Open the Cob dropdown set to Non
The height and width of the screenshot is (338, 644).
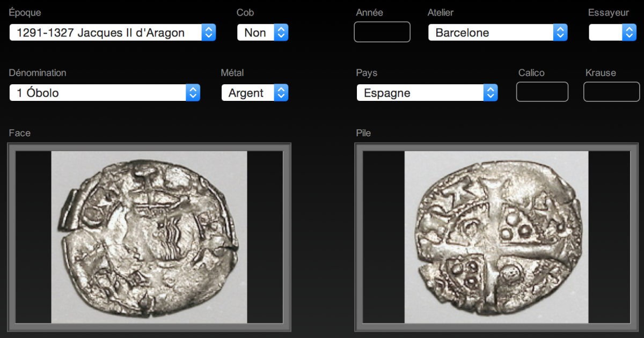(263, 33)
